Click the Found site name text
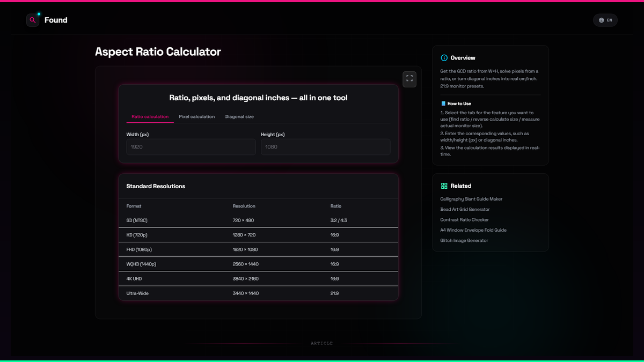Viewport: 644px width, 362px height. [x=56, y=20]
